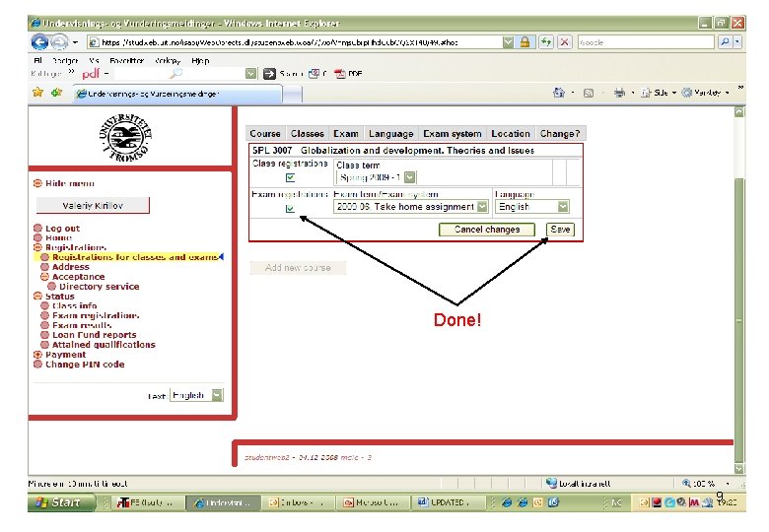
Task: Click the PDF converter icon
Action: [x=340, y=74]
